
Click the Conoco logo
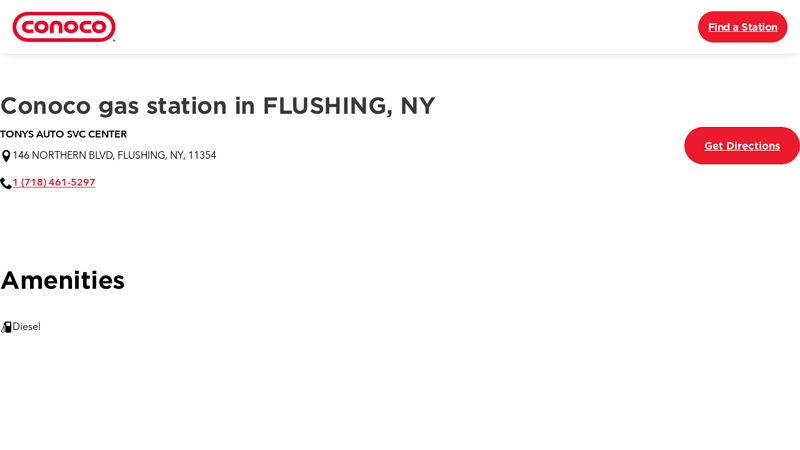point(64,27)
